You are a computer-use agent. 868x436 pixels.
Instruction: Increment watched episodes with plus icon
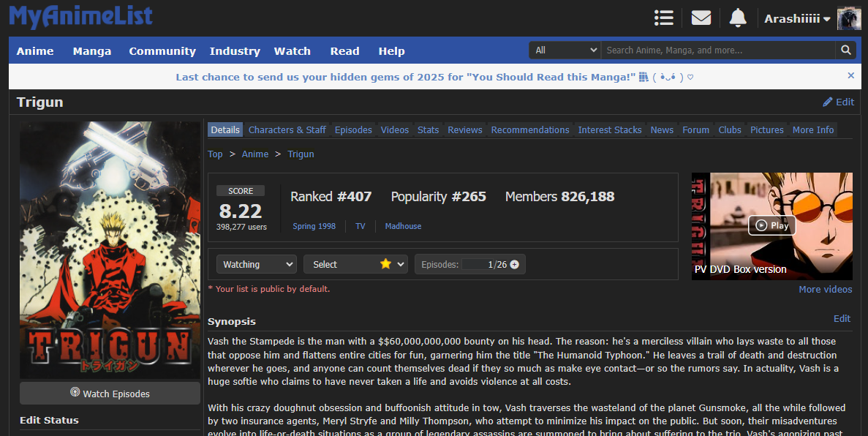(514, 265)
